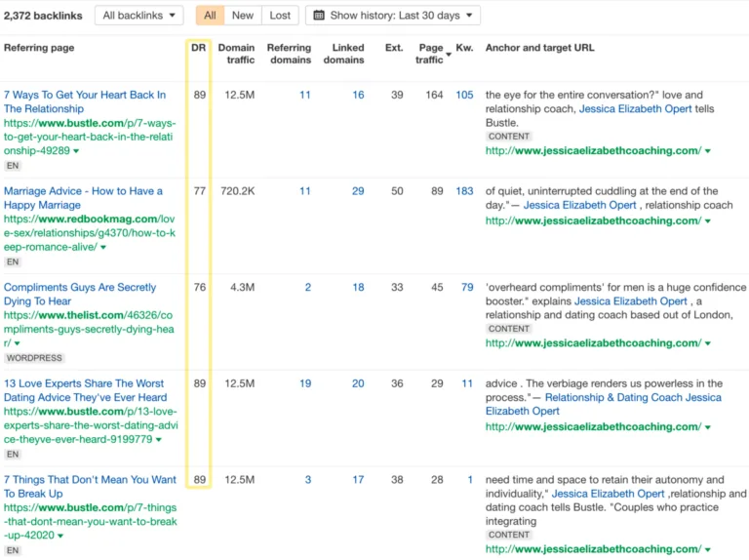This screenshot has height=560, width=749.
Task: Open the bustle.com 13-love-experts URL
Action: (x=91, y=425)
